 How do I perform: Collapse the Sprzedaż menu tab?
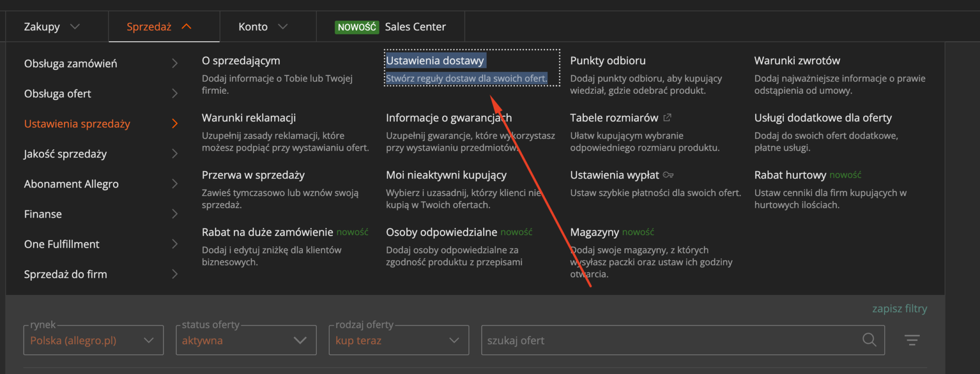point(164,27)
